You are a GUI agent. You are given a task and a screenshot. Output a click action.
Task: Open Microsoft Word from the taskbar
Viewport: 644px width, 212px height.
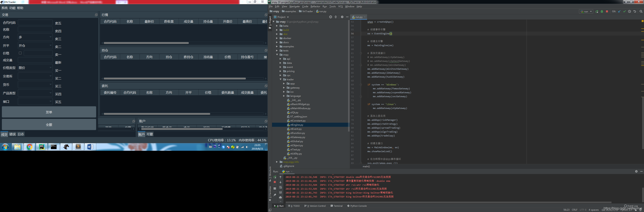click(90, 147)
